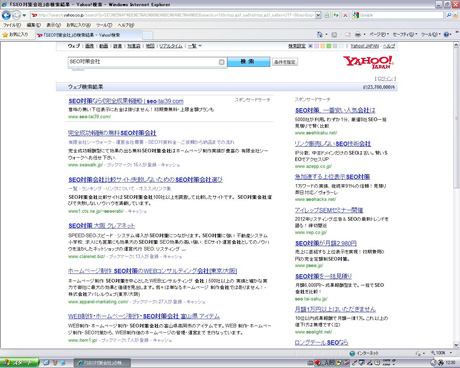Choose the green theme color swatch
Viewport: 460px width, 368px height.
point(329,46)
